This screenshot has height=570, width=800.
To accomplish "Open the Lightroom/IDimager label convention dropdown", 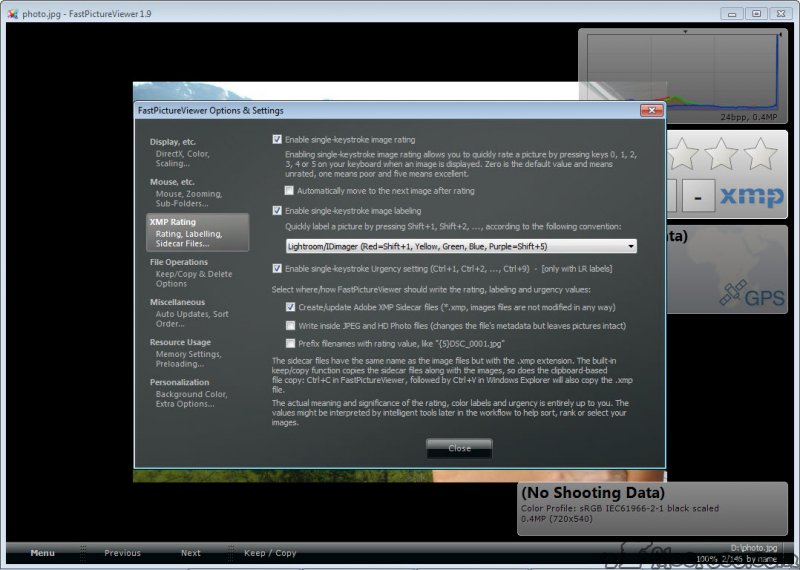I will click(x=461, y=246).
